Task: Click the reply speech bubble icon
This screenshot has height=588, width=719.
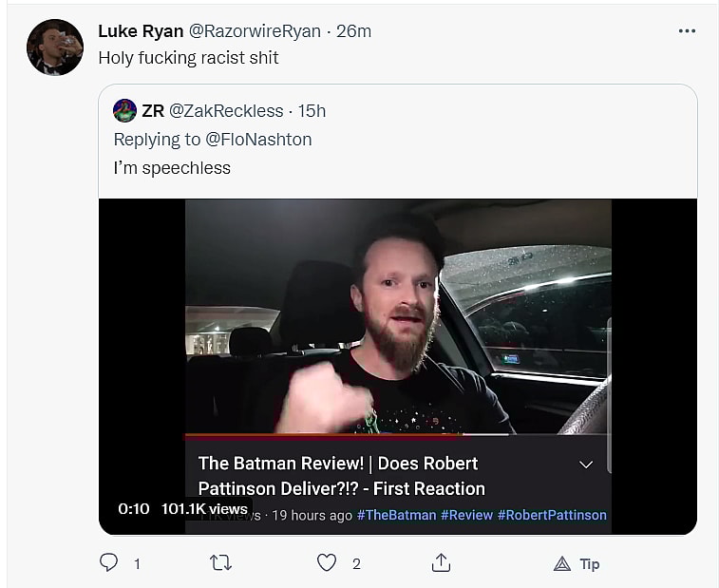Action: pos(109,563)
